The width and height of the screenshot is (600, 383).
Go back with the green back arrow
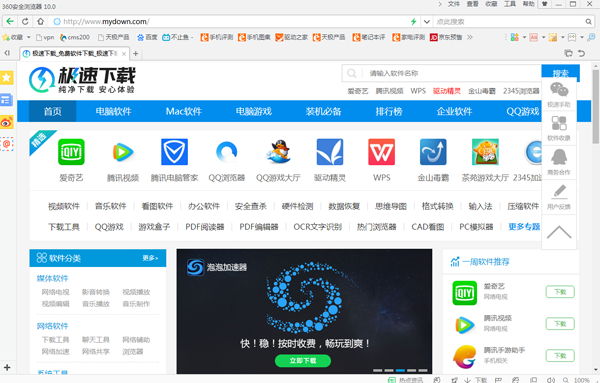(x=10, y=21)
